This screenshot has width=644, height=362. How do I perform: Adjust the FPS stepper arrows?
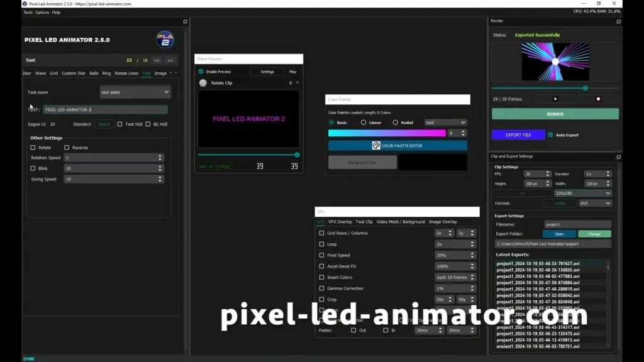click(548, 174)
